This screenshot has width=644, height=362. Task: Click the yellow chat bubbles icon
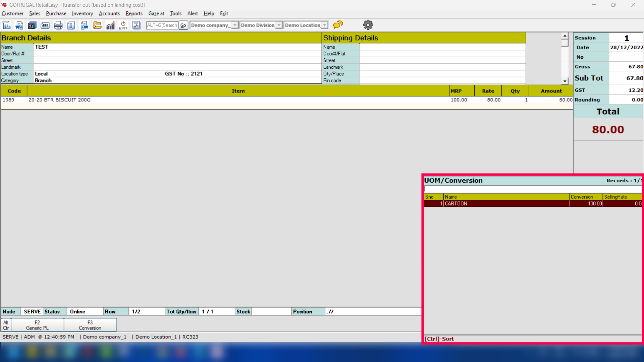click(338, 24)
